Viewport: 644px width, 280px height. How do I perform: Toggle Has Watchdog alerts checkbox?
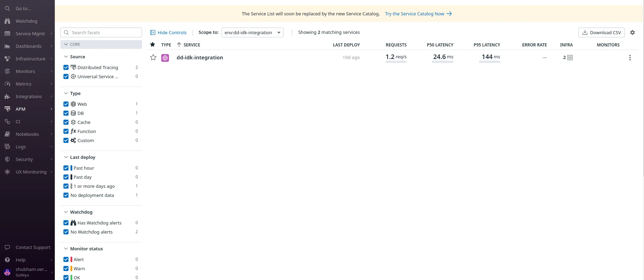pyautogui.click(x=66, y=223)
